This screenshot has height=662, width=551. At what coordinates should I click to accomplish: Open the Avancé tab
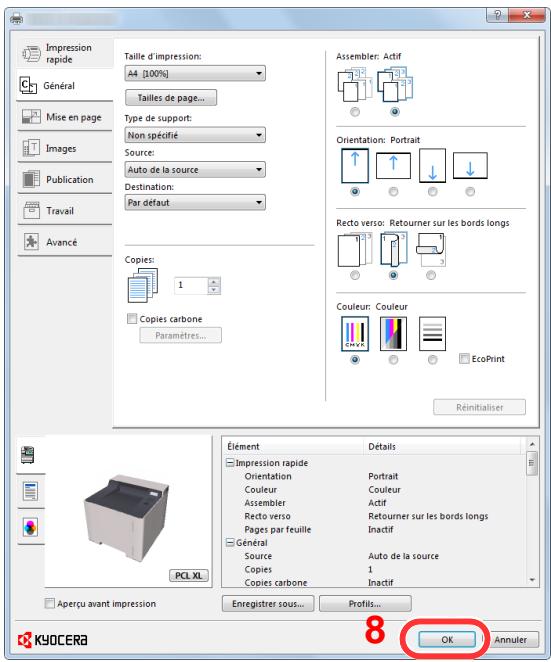pos(65,242)
